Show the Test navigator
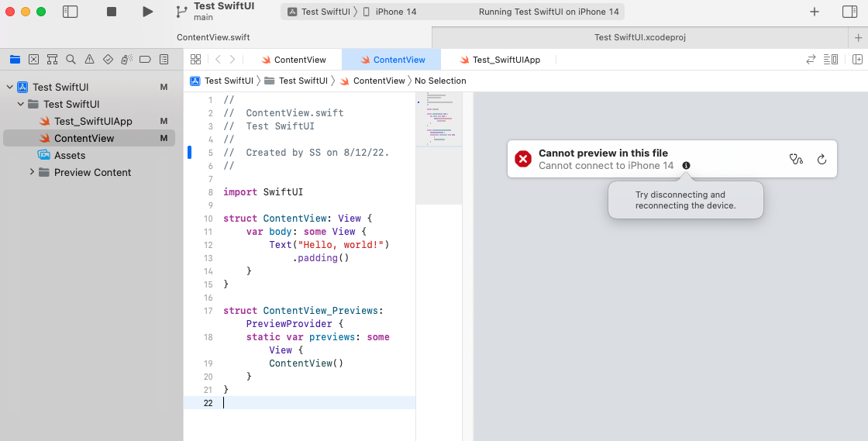This screenshot has height=441, width=868. coord(108,59)
